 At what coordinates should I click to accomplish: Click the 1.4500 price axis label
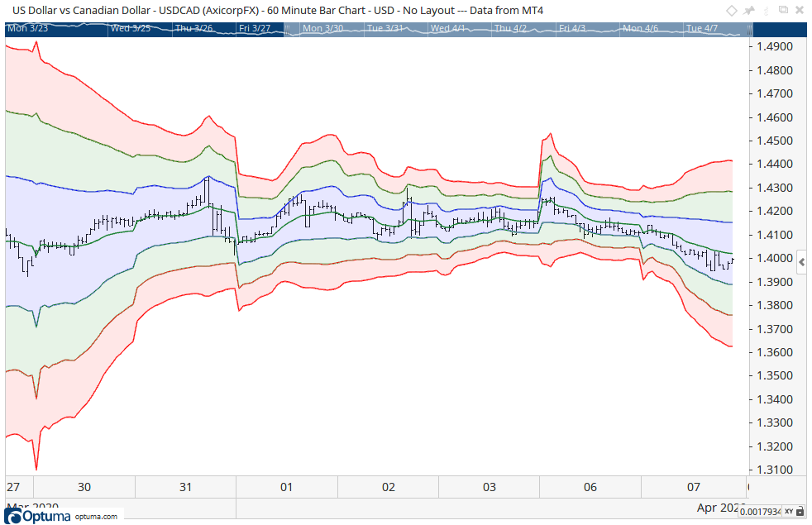point(775,141)
